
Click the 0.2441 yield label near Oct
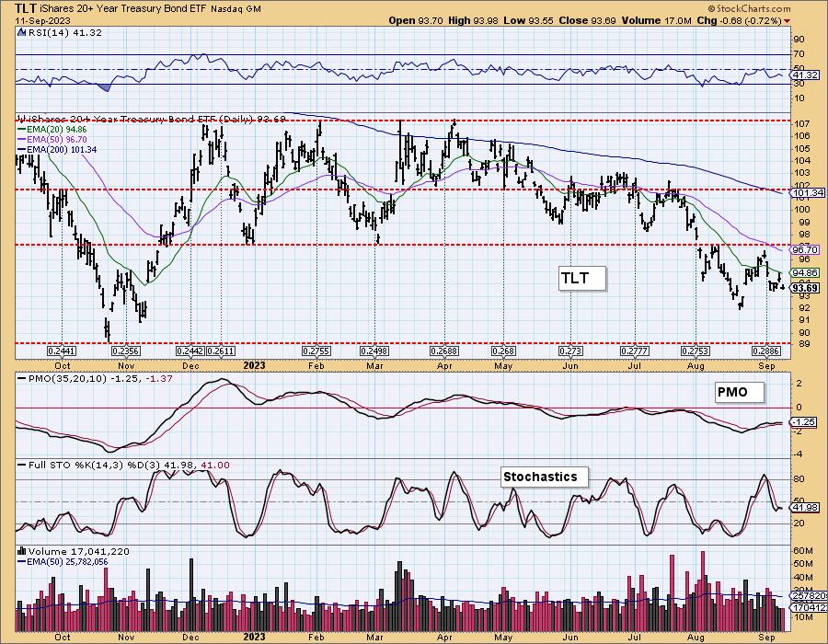coord(63,351)
